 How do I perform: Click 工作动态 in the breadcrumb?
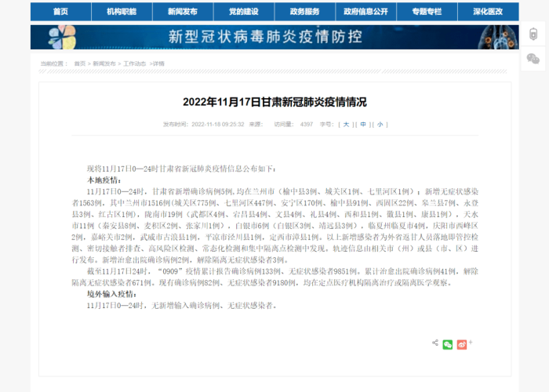pyautogui.click(x=134, y=64)
